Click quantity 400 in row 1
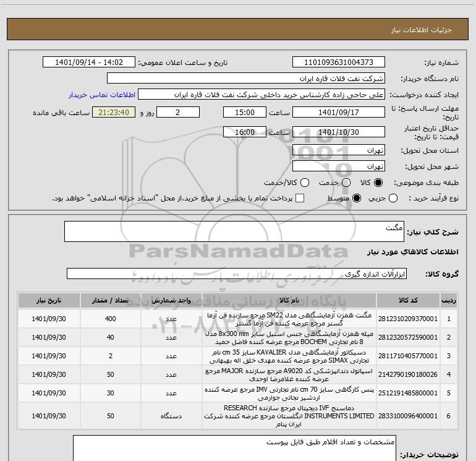This screenshot has height=461, width=476. [111, 319]
